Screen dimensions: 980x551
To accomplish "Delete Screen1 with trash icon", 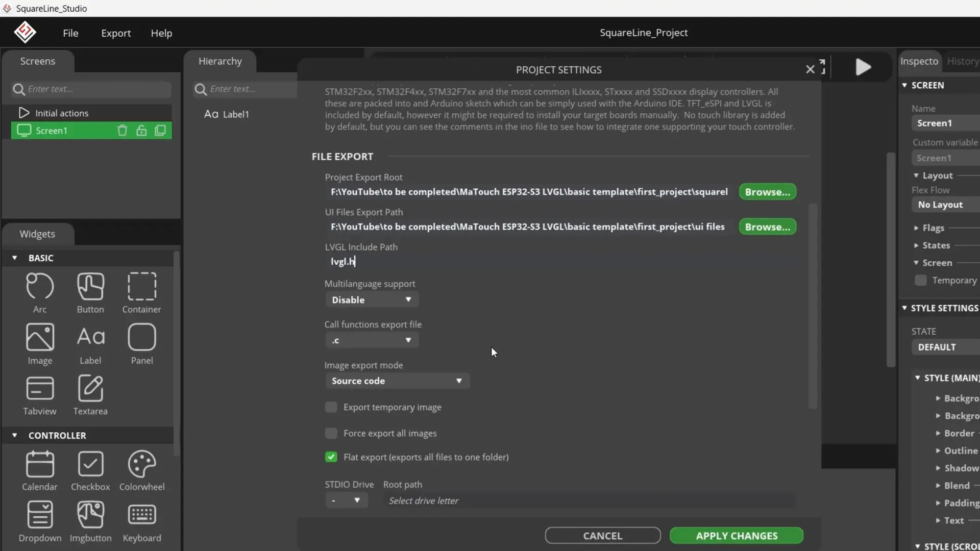I will (122, 131).
